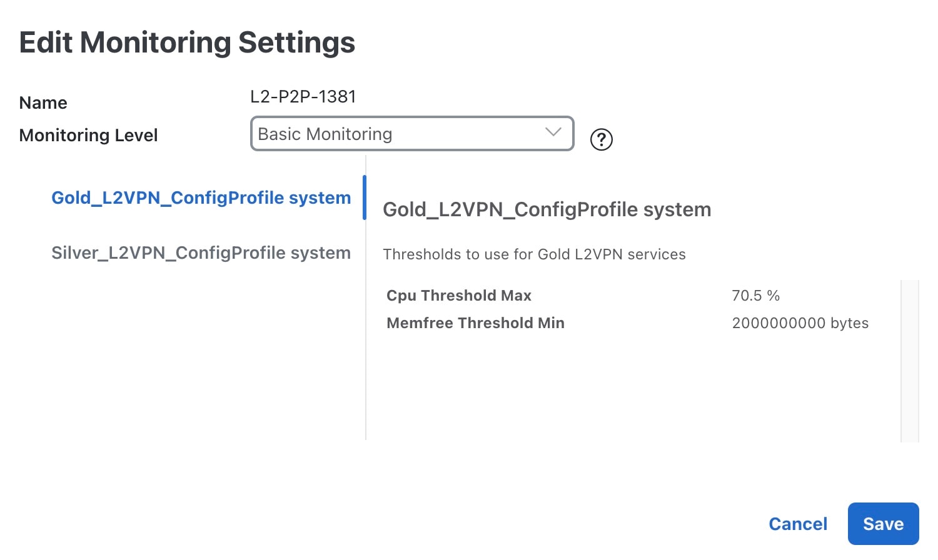Image resolution: width=938 pixels, height=560 pixels.
Task: Click the 'Basic Monitoring' text in combo box
Action: click(x=325, y=134)
